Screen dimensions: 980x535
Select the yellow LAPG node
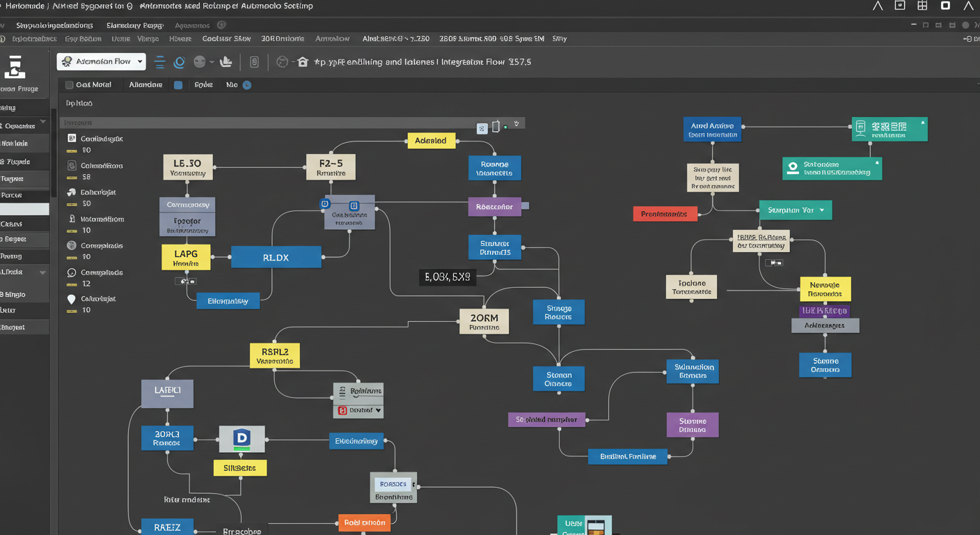pos(186,257)
